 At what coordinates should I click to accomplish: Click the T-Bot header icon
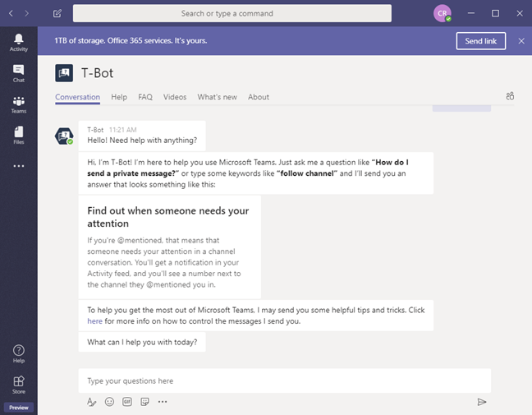pos(64,73)
